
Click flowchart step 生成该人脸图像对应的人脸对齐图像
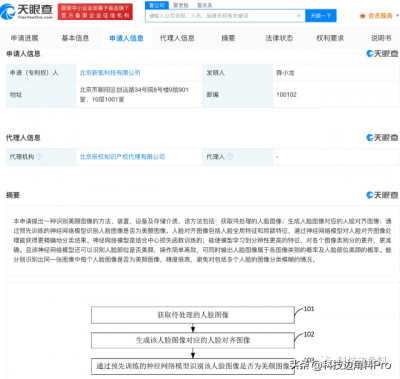[x=193, y=340]
